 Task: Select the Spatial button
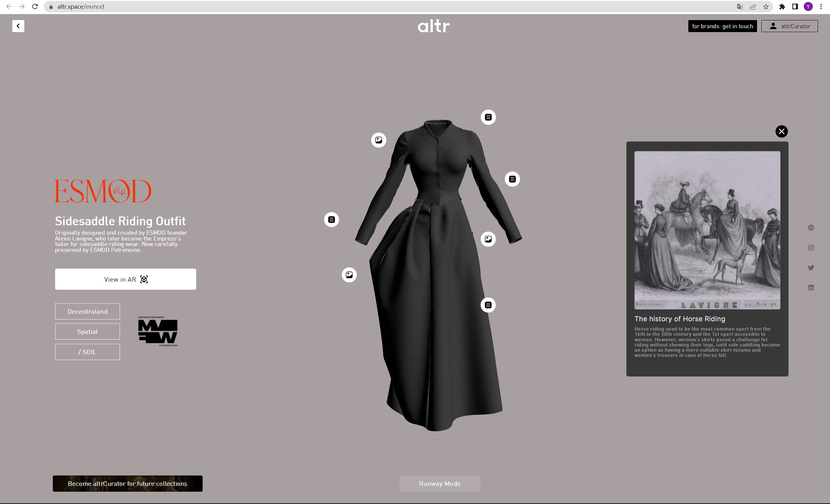(x=87, y=332)
